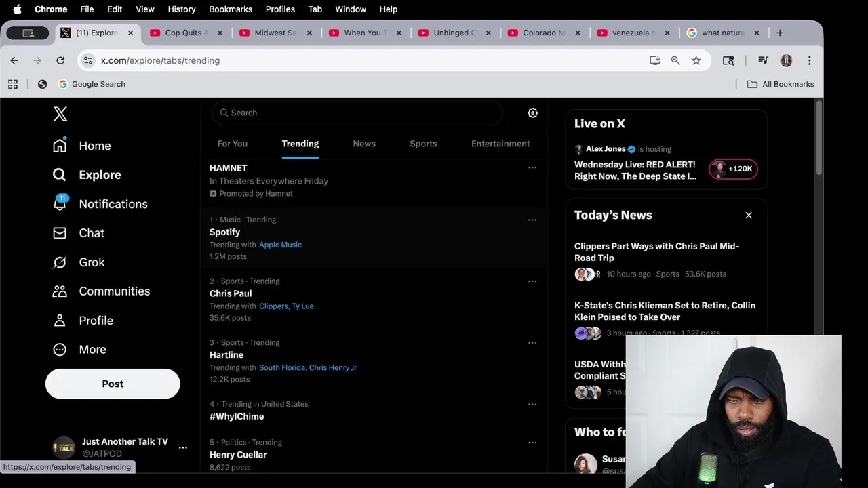Image resolution: width=868 pixels, height=488 pixels.
Task: Go to Home in sidebar
Action: tap(82, 146)
